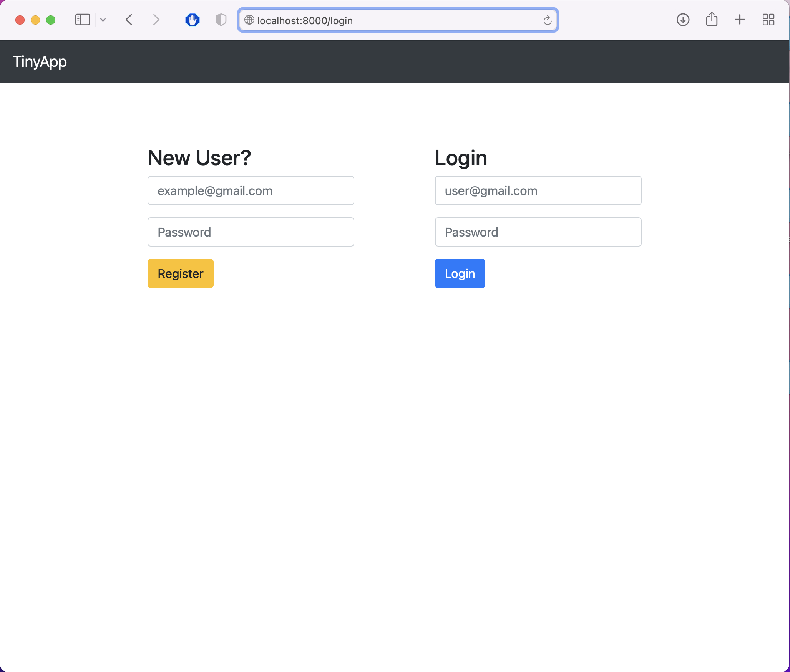Open the privacy report shield icon
Image resolution: width=790 pixels, height=672 pixels.
click(221, 20)
